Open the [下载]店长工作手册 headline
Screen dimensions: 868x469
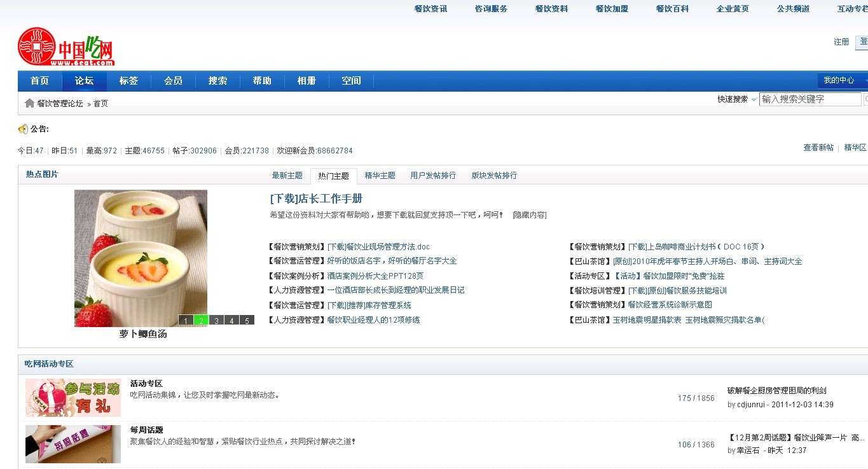click(x=317, y=199)
